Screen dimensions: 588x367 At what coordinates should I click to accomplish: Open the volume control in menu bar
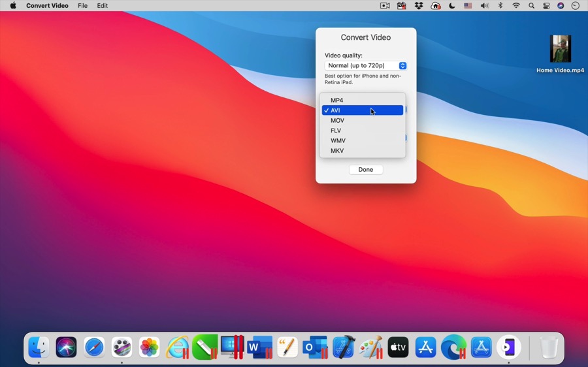[x=484, y=6]
